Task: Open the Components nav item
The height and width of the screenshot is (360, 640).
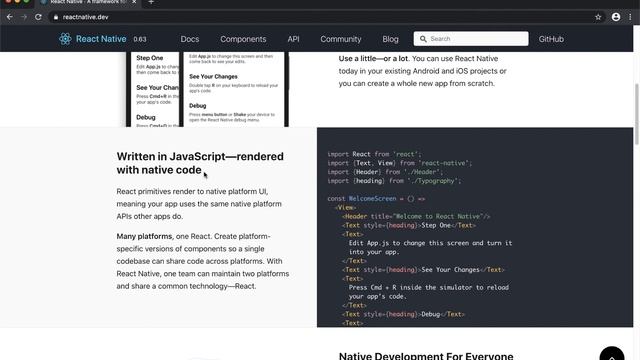Action: pos(243,39)
